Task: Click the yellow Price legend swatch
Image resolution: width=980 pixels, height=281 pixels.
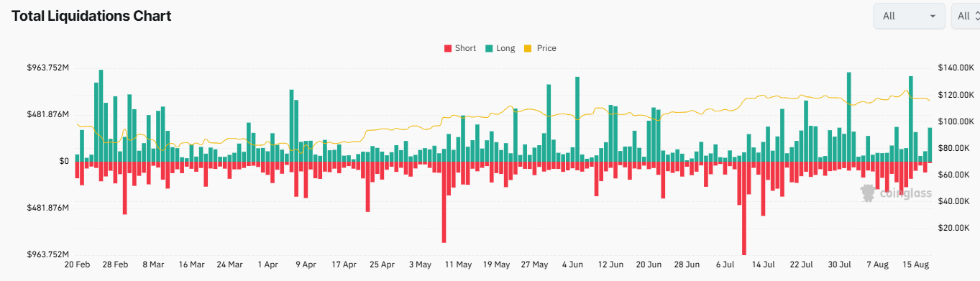Action: pos(528,48)
